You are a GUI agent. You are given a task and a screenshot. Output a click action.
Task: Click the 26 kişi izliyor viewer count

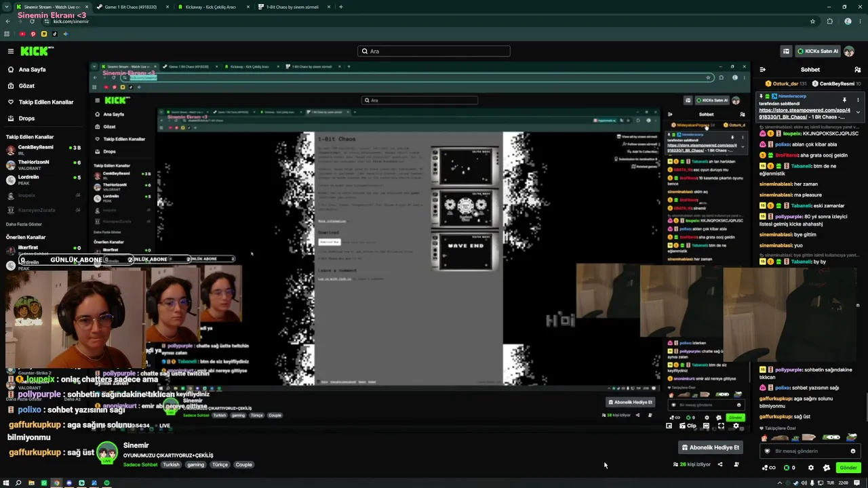[692, 464]
